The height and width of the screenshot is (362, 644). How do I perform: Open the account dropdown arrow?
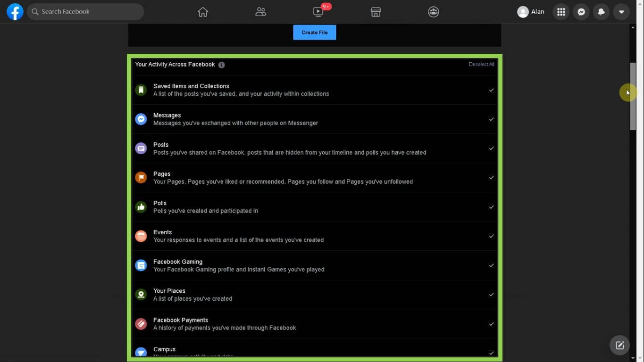pos(621,12)
